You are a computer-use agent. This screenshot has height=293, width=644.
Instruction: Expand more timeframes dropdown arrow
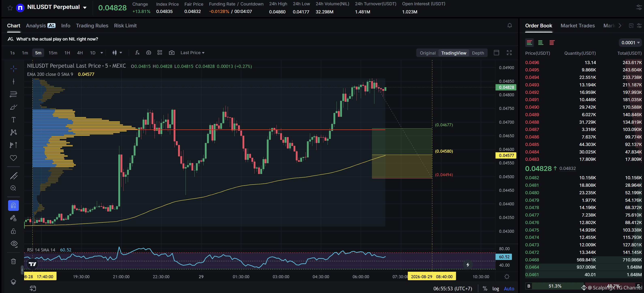pyautogui.click(x=102, y=53)
